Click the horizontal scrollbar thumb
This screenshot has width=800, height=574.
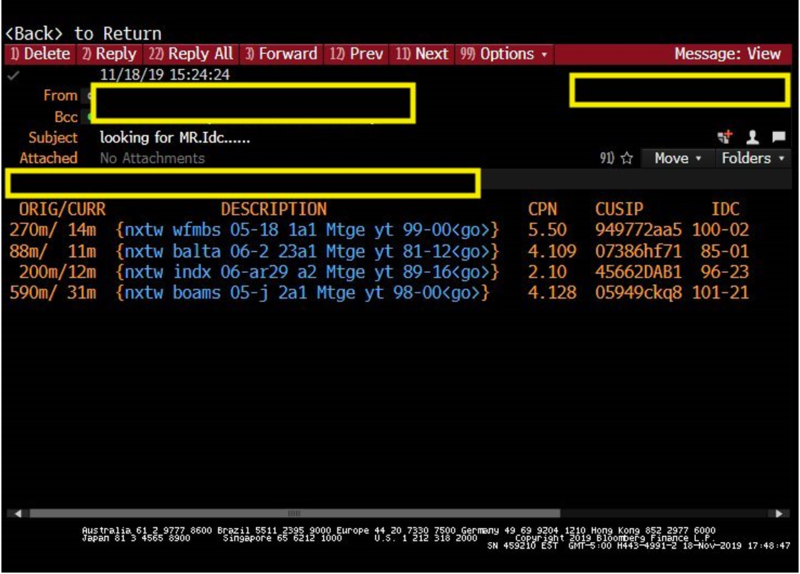294,513
